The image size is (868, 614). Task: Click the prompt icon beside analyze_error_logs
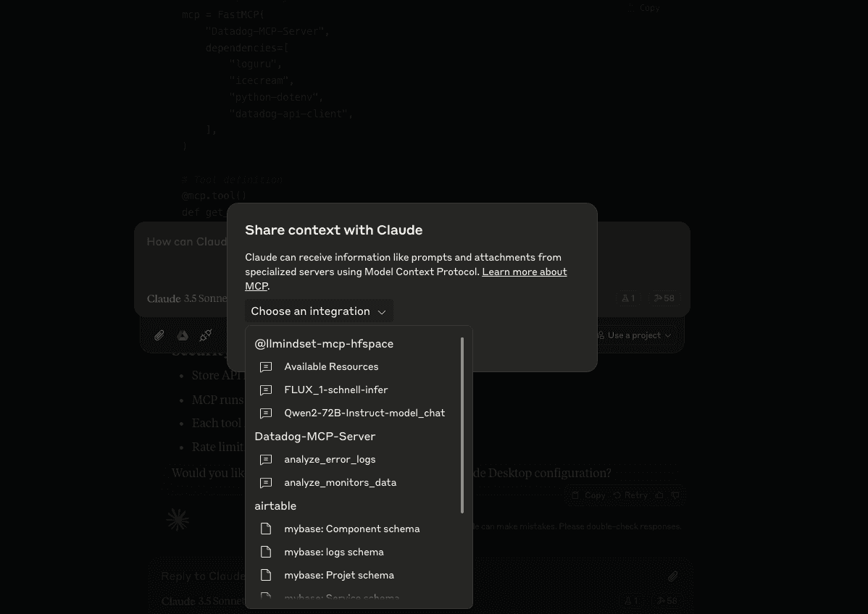pyautogui.click(x=266, y=460)
